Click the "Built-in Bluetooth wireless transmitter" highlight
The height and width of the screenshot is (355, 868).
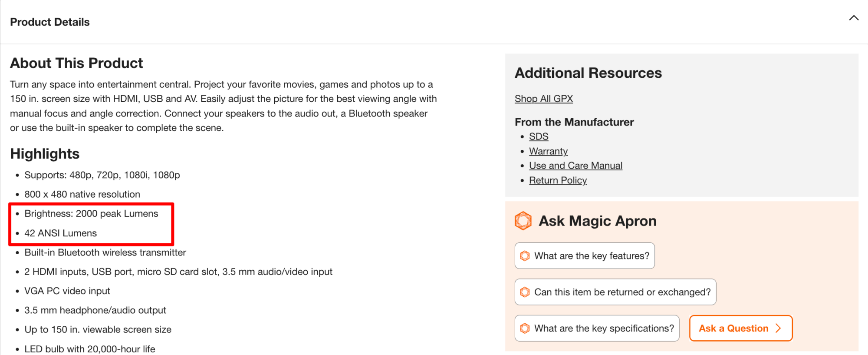(x=105, y=252)
